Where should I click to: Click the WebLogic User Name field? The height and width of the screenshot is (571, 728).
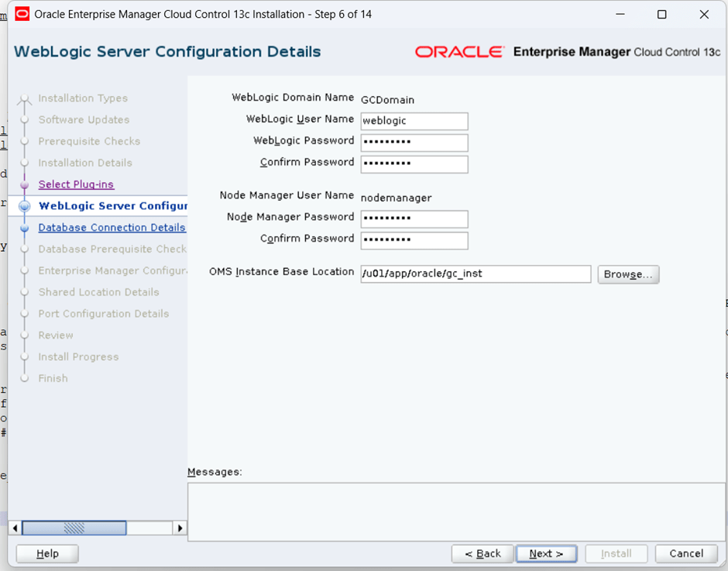[414, 121]
